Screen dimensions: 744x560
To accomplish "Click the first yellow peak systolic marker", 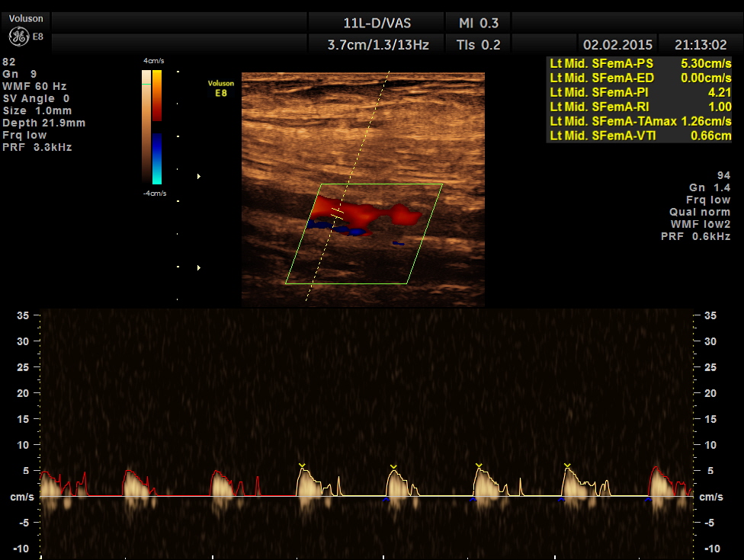I will (302, 465).
